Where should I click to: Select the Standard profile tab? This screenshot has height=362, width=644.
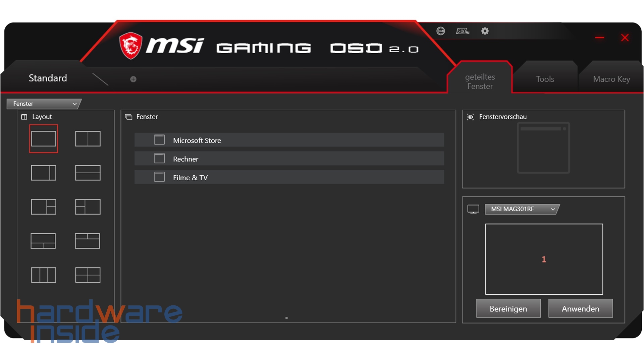tap(48, 78)
